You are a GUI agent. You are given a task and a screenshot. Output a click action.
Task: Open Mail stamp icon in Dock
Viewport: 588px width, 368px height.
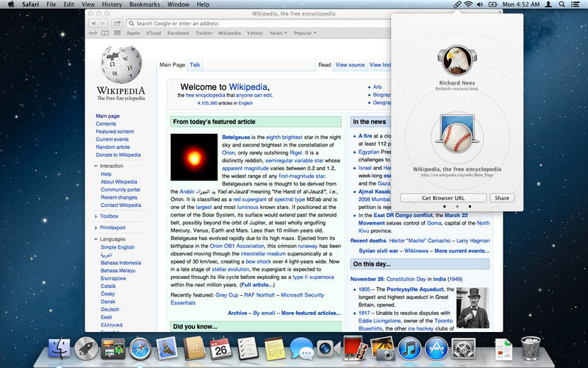(x=167, y=349)
